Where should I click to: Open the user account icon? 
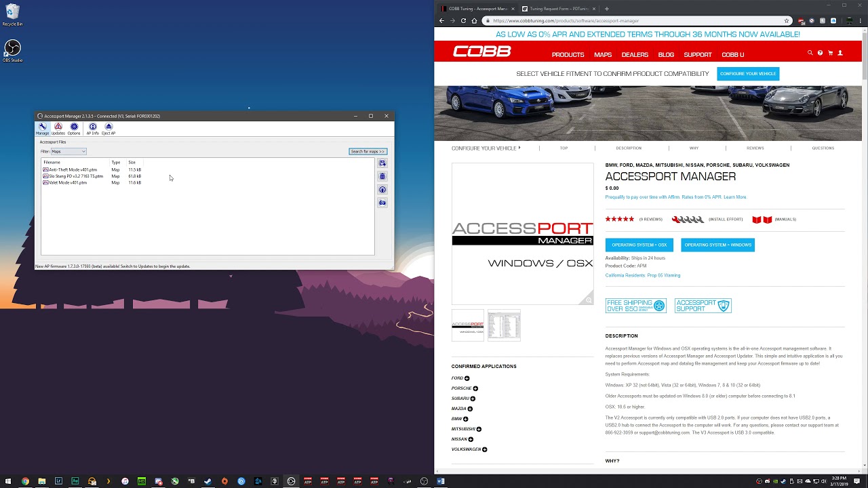click(840, 53)
